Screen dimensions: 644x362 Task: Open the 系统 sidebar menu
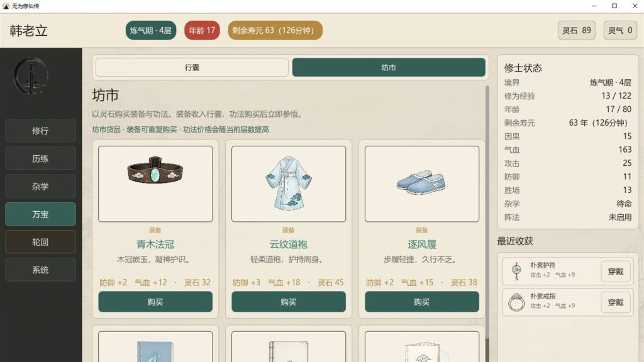(x=40, y=270)
